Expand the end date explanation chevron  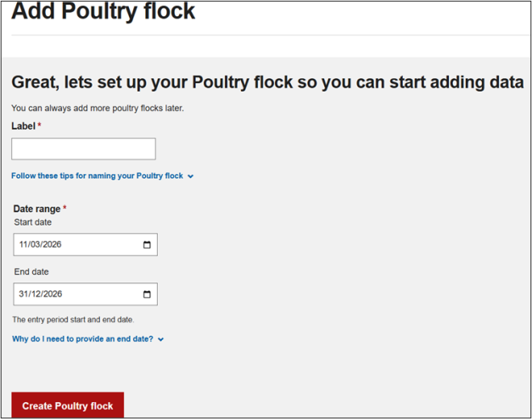(x=160, y=339)
